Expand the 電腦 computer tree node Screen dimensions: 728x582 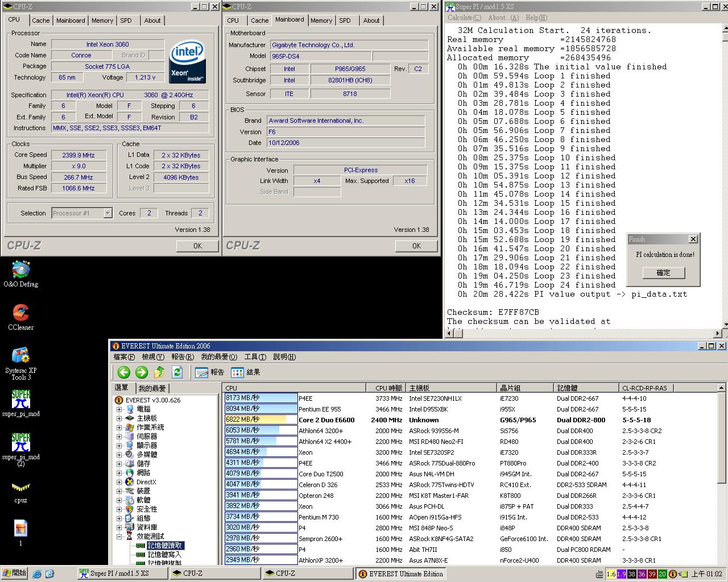pyautogui.click(x=119, y=409)
